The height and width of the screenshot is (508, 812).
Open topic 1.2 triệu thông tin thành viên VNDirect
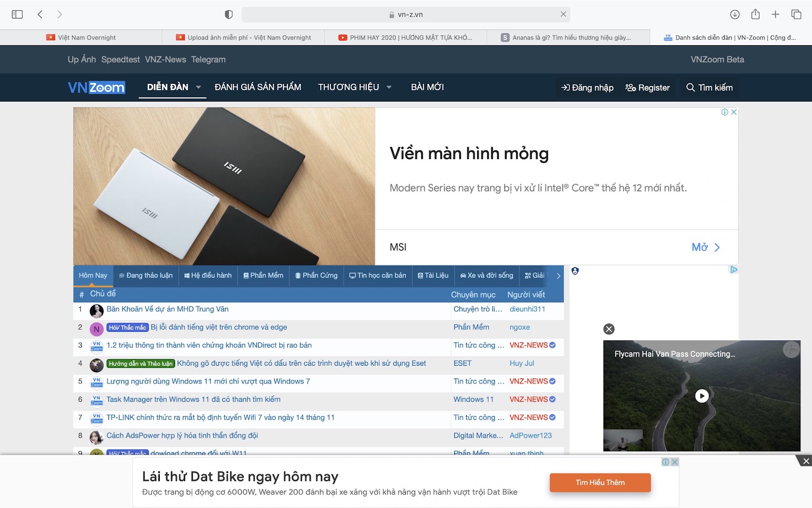point(209,345)
